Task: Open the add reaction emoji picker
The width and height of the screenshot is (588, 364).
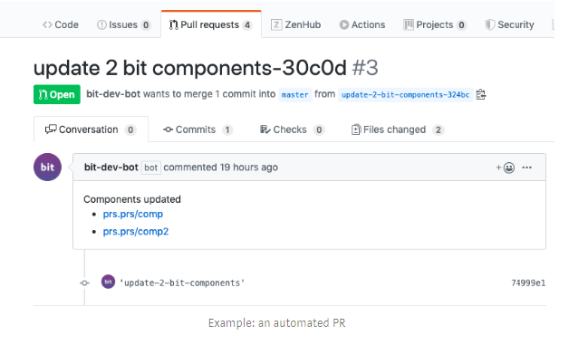Action: tap(506, 168)
